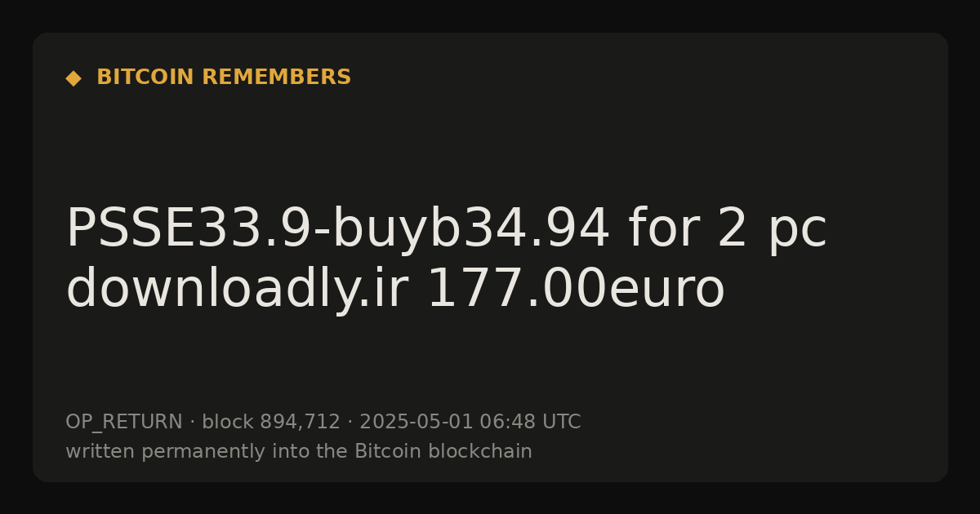This screenshot has height=514, width=980.
Task: Click the digit 2 before 'pc'
Action: (x=732, y=229)
